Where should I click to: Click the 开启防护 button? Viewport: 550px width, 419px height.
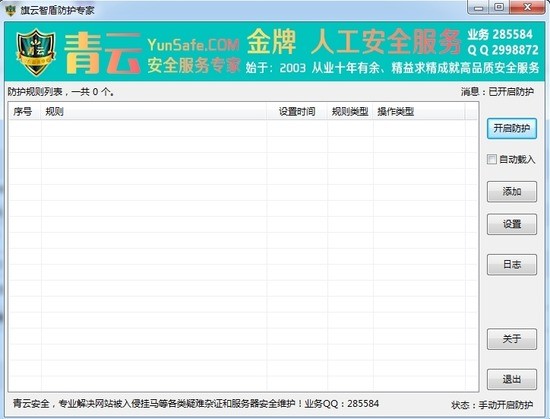pos(512,128)
